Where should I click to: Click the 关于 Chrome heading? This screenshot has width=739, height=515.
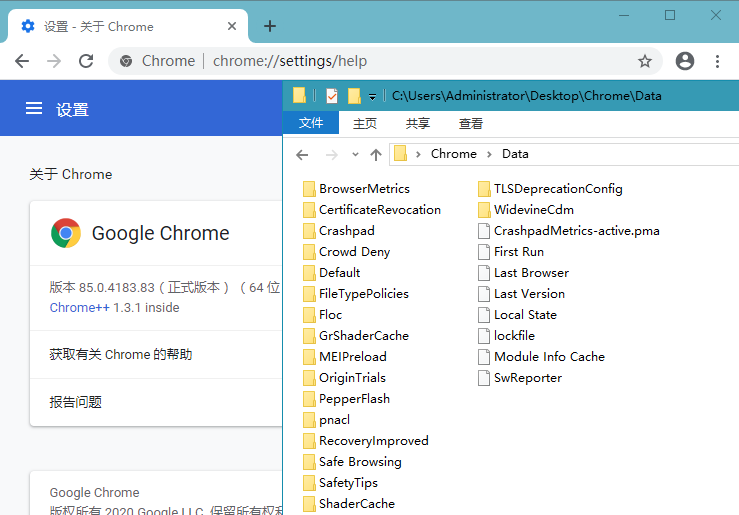[71, 174]
